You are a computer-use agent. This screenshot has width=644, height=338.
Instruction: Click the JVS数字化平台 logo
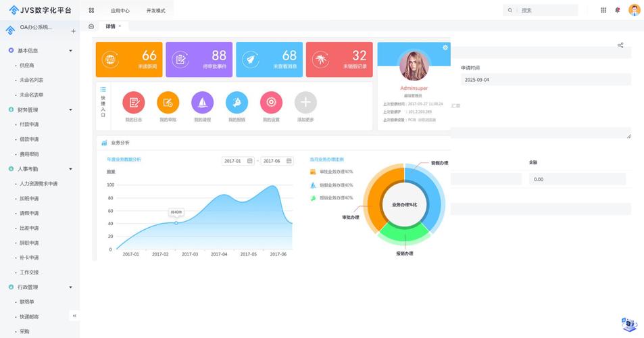41,10
